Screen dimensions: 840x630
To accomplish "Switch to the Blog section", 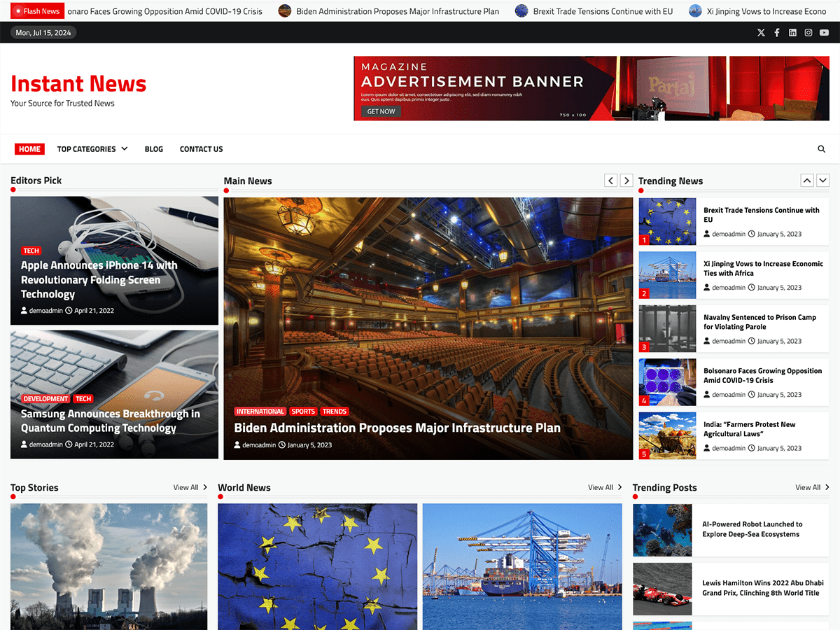I will 153,149.
